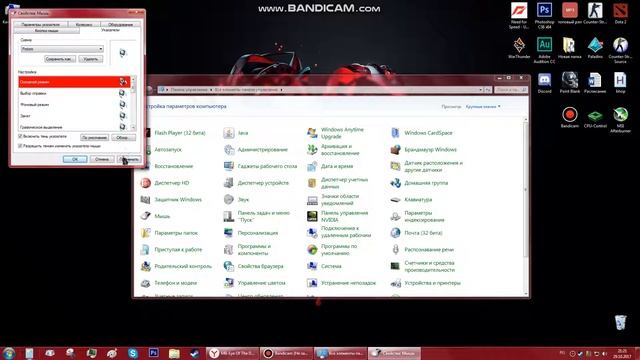Click the Windows Start button
This screenshot has width=640, height=360.
pos(9,353)
